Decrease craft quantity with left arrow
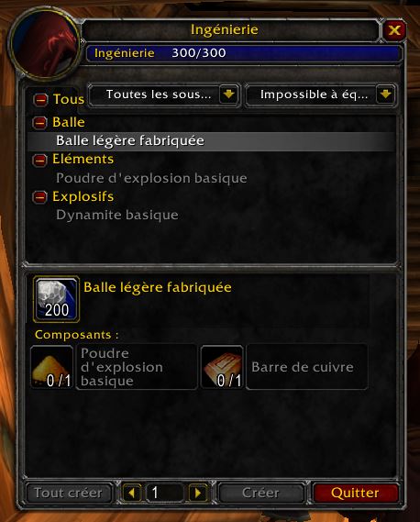The height and width of the screenshot is (522, 420). pos(132,493)
